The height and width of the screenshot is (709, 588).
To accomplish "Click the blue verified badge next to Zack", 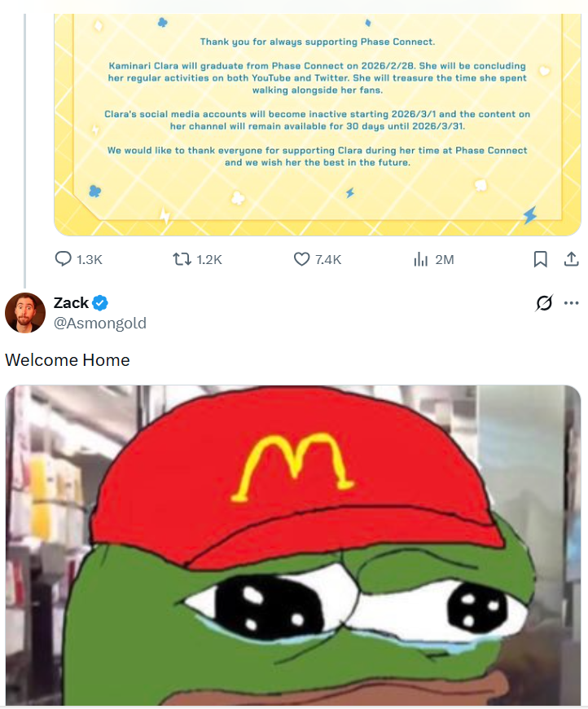I will coord(100,303).
